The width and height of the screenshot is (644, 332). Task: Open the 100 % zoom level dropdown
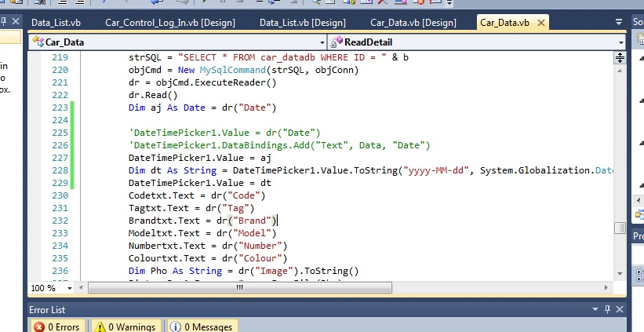tap(69, 288)
